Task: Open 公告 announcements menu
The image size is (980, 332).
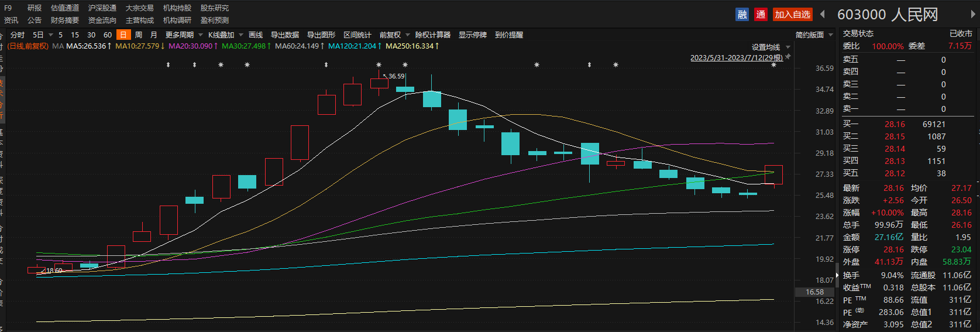Action: [x=35, y=20]
